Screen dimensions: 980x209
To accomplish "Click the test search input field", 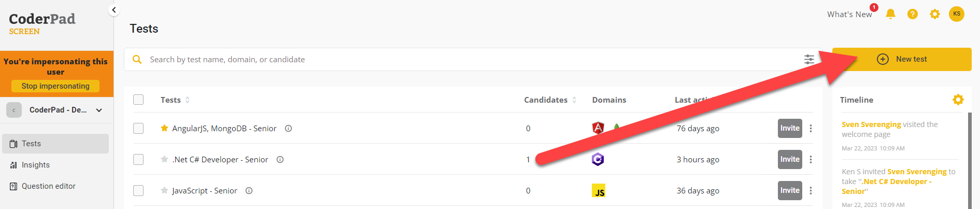I will coord(466,60).
